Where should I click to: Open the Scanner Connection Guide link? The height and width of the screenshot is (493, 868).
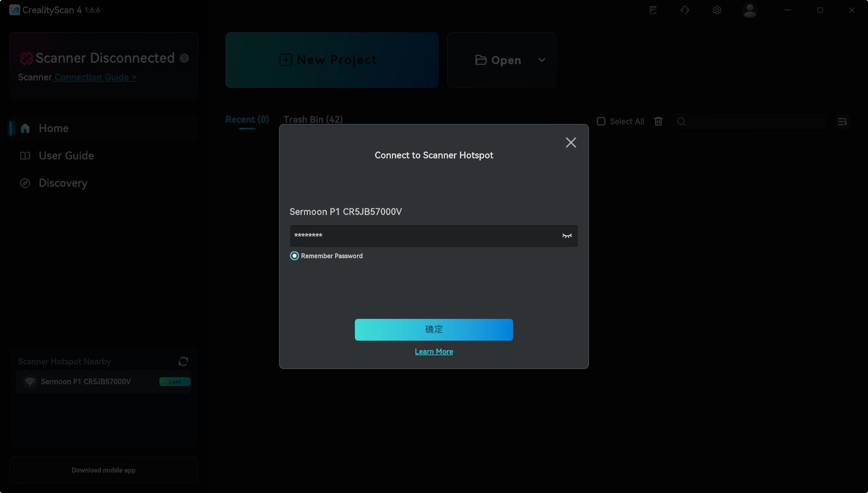pos(95,78)
